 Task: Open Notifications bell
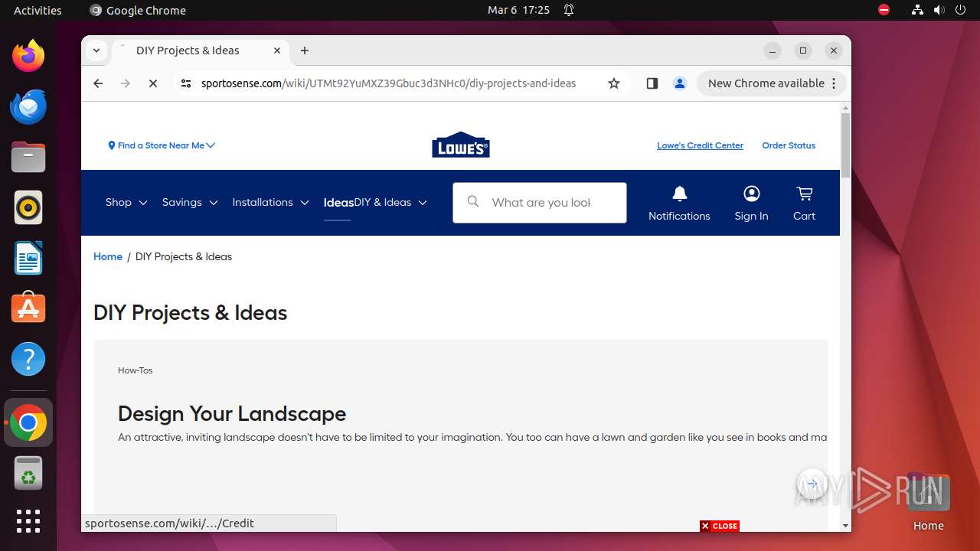(x=679, y=204)
